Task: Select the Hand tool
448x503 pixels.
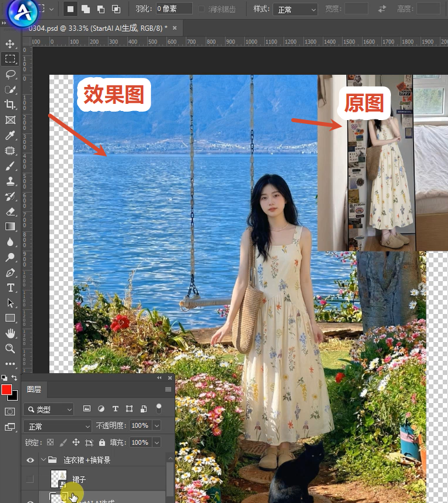Action: click(10, 334)
